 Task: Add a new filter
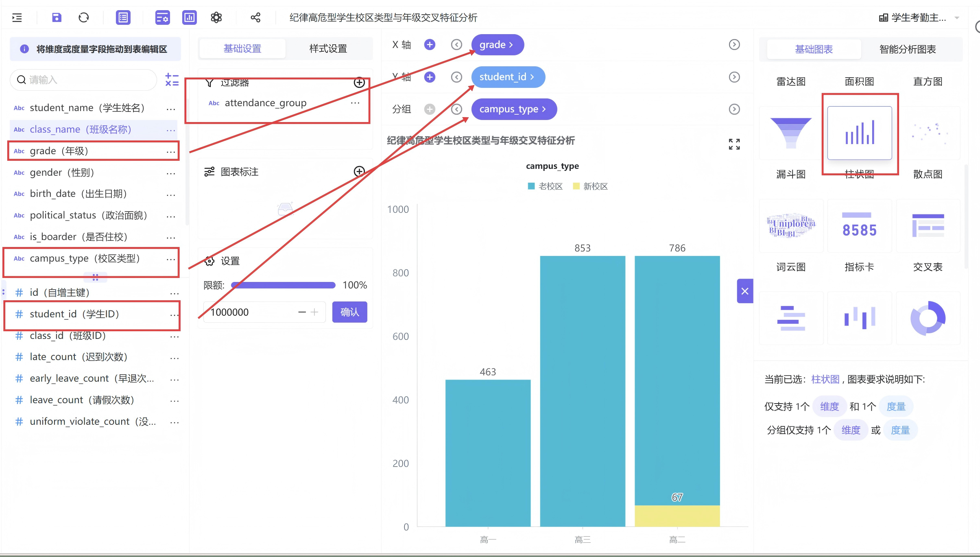pyautogui.click(x=359, y=83)
